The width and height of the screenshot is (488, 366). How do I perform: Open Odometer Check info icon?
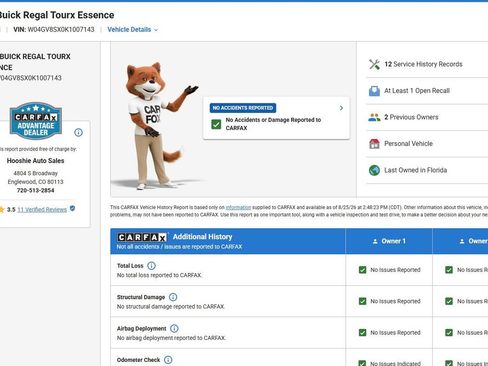coord(168,360)
